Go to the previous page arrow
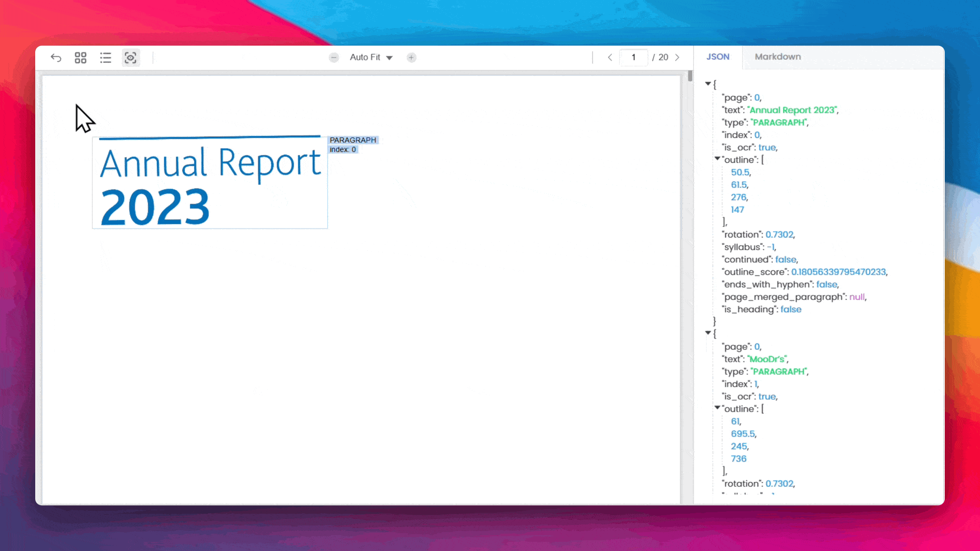The height and width of the screenshot is (551, 980). point(610,58)
